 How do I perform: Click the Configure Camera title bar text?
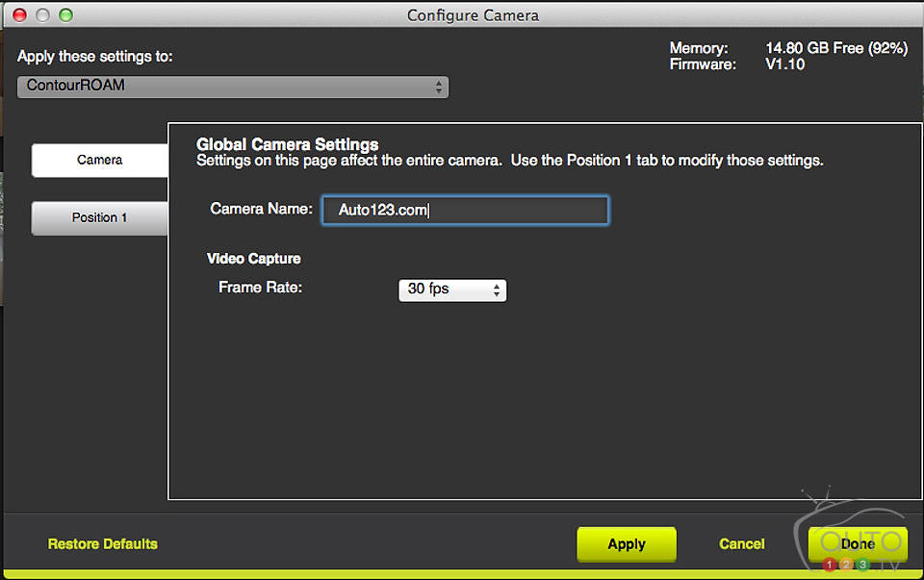pos(473,15)
